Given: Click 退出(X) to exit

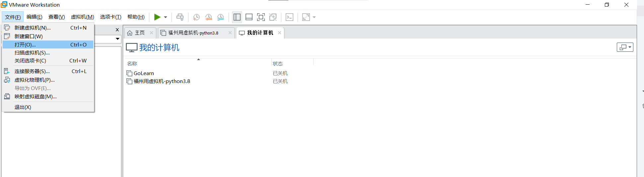Looking at the screenshot, I should click(x=48, y=107).
